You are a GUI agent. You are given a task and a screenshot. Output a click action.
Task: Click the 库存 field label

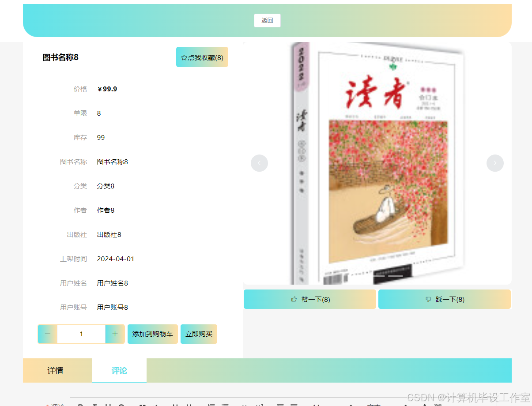(x=80, y=138)
